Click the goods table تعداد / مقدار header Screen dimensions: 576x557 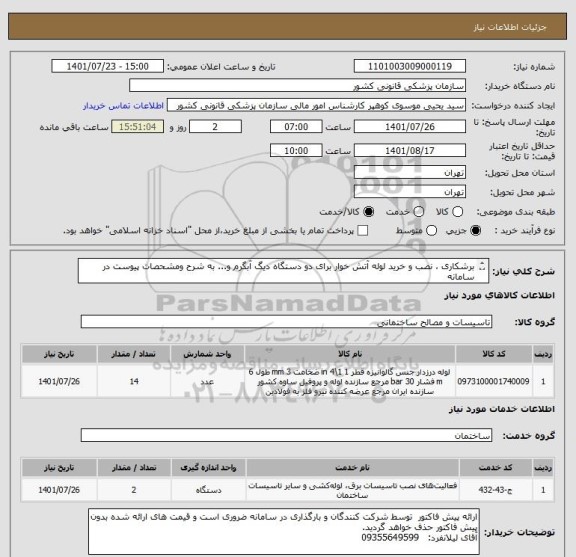click(x=134, y=354)
